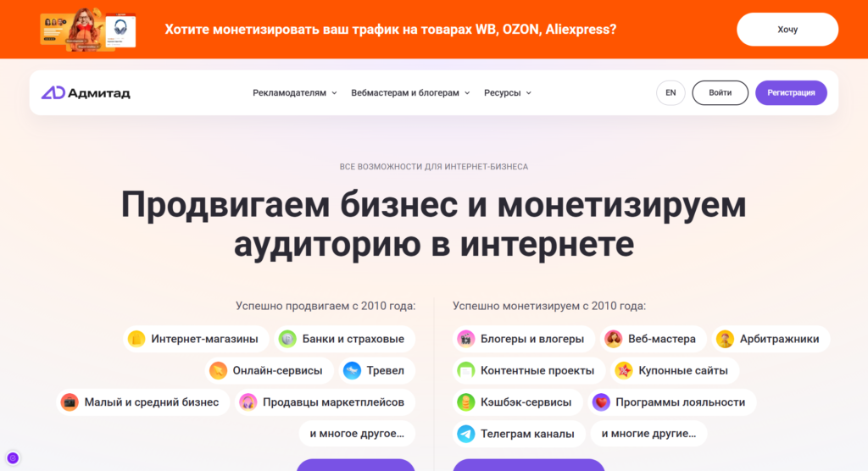Select the Онлайн-сервисы tag

(269, 370)
